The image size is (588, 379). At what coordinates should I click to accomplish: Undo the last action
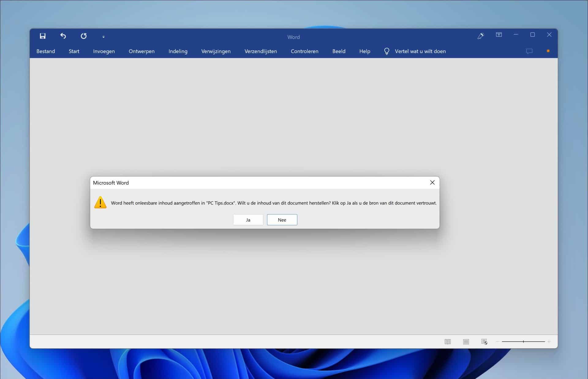[63, 36]
